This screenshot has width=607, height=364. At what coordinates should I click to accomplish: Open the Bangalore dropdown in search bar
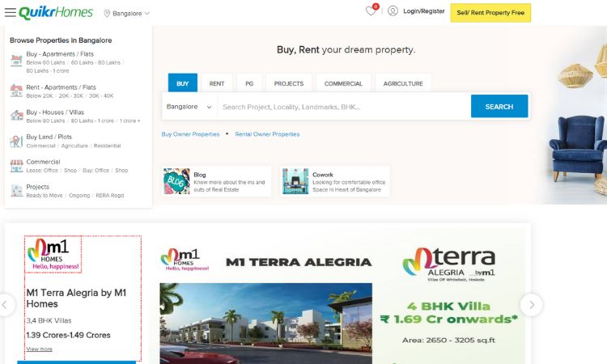coord(189,107)
